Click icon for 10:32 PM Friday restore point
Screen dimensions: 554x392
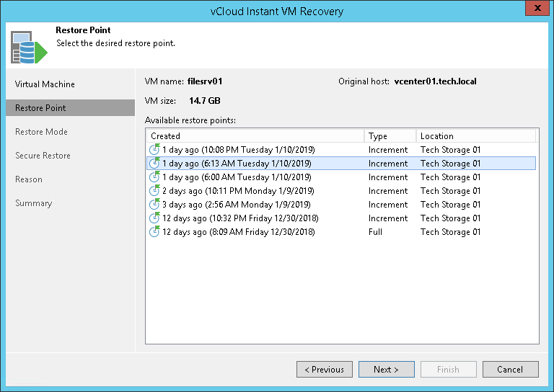(154, 218)
